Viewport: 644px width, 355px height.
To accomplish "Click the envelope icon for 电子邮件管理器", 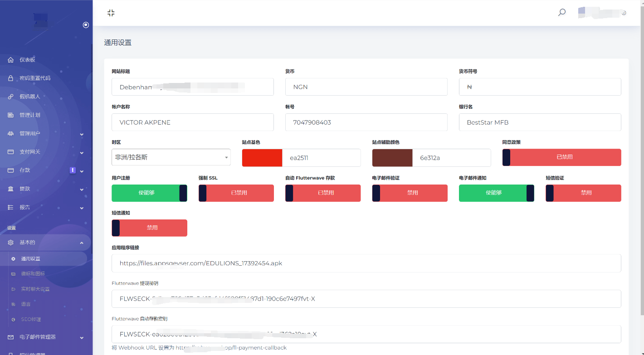I will [10, 337].
